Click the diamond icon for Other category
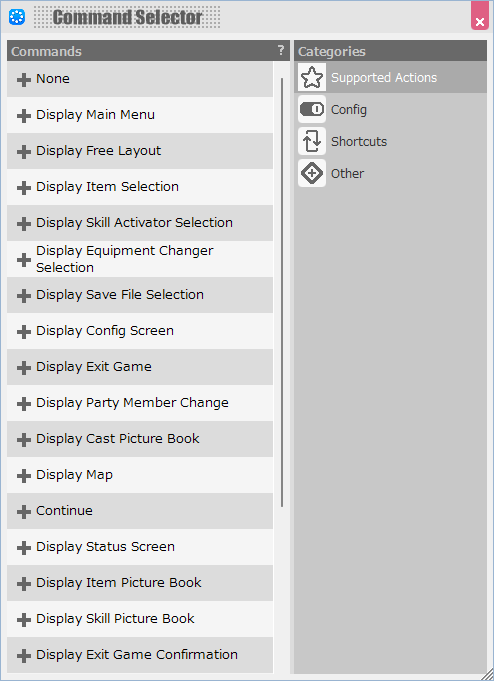 312,173
